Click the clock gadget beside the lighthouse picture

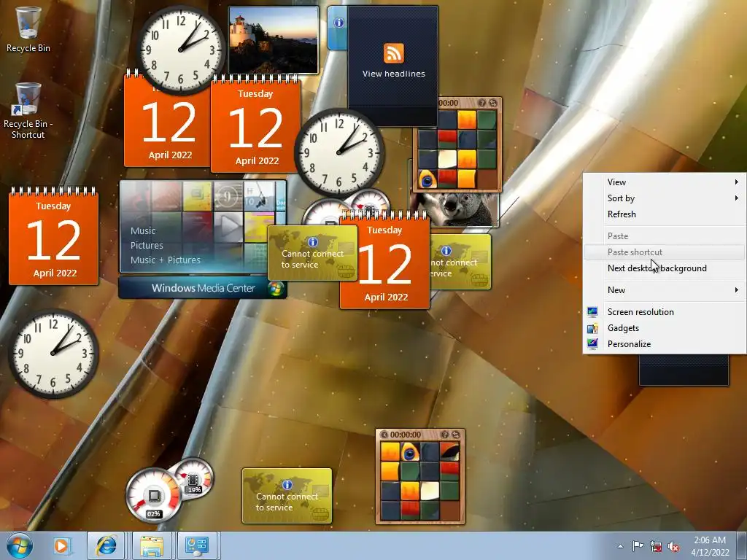click(181, 50)
